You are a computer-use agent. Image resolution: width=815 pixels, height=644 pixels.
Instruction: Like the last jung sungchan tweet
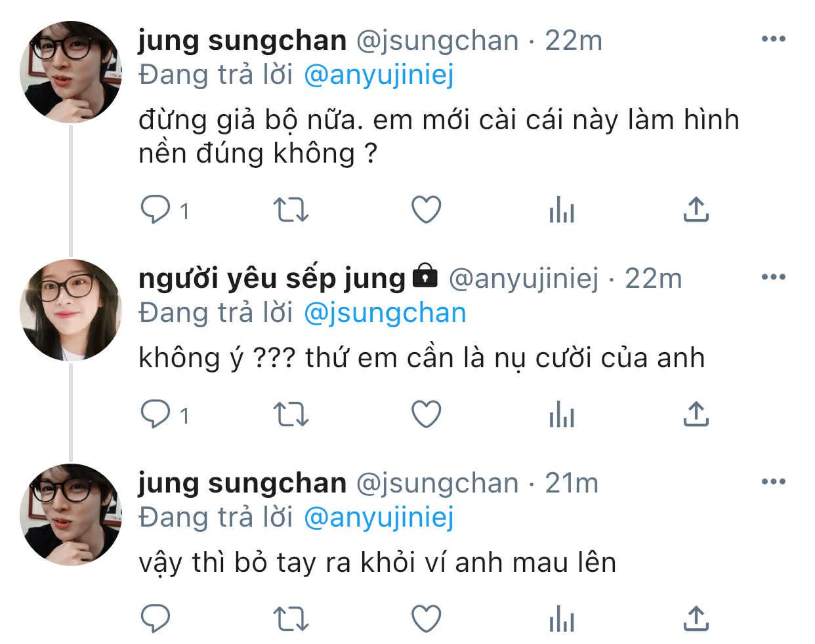(x=426, y=618)
